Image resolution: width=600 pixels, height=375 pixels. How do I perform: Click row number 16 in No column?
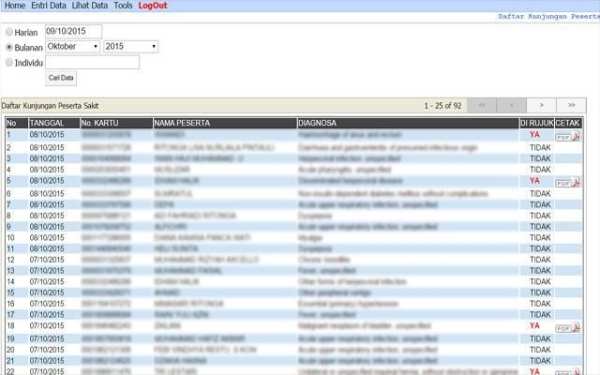[10, 304]
